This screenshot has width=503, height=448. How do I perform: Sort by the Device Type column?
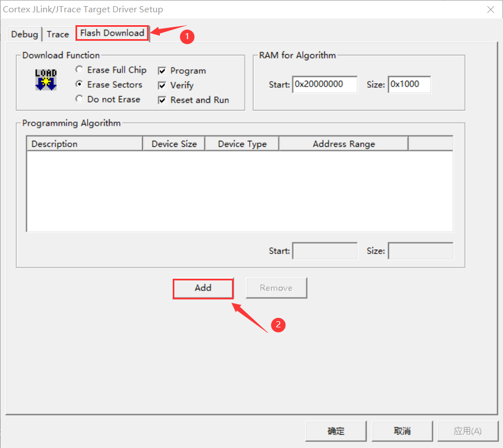[x=241, y=144]
